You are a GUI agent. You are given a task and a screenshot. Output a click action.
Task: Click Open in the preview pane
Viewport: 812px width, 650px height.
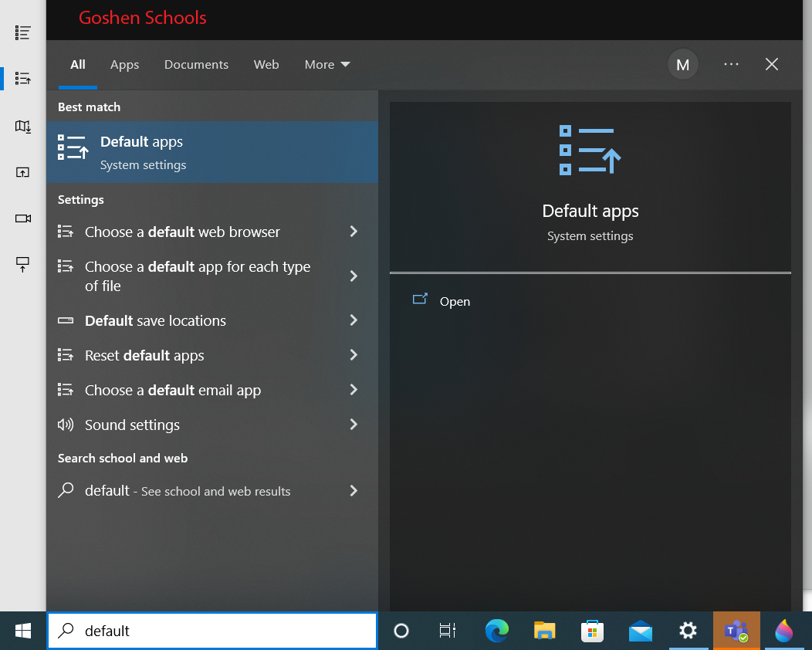click(455, 301)
